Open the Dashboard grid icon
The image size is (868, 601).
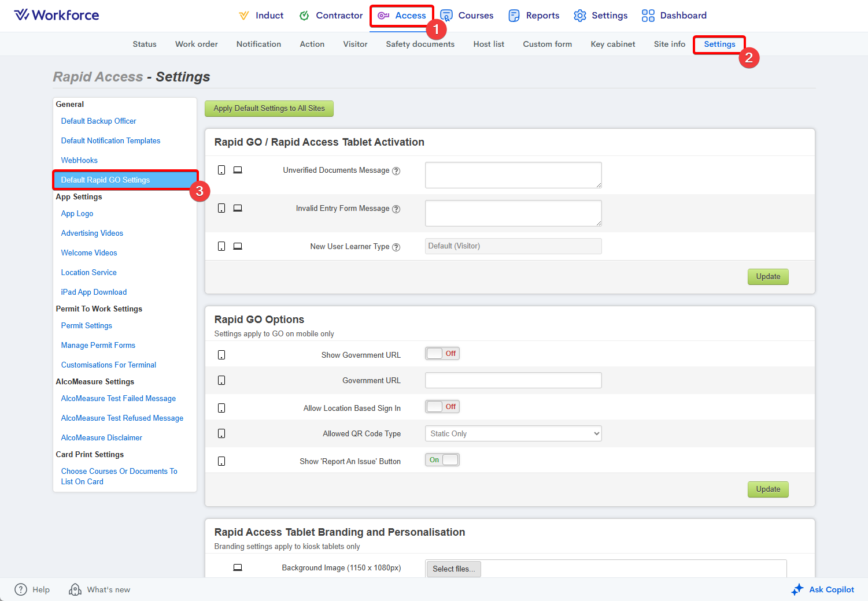tap(648, 16)
